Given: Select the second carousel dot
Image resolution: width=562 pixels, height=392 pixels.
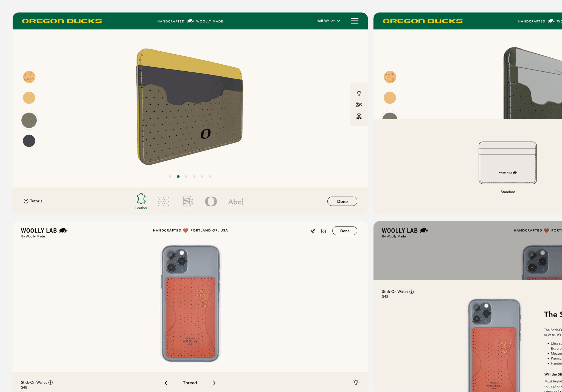Looking at the screenshot, I should tap(178, 177).
